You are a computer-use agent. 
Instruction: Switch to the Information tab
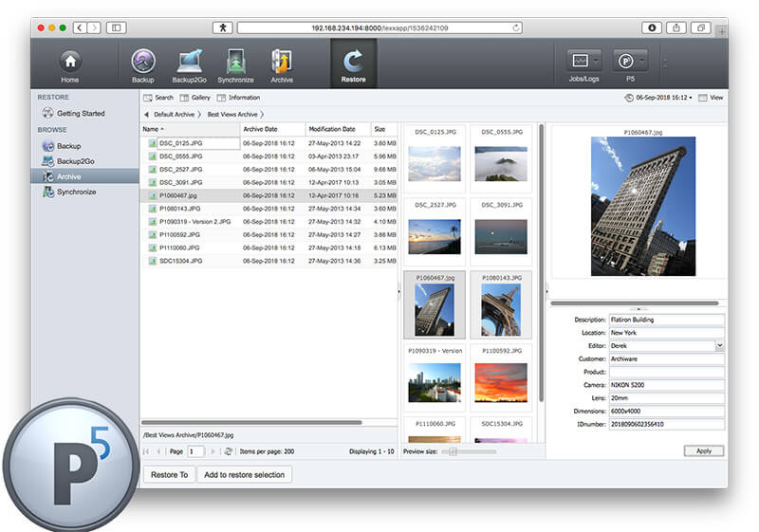(x=238, y=98)
